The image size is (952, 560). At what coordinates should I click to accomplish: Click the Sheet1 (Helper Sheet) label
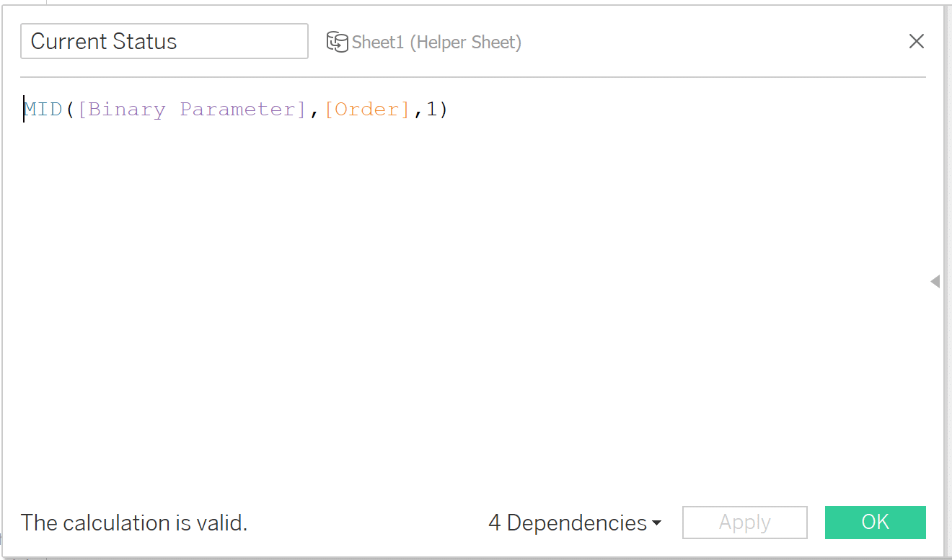point(436,42)
